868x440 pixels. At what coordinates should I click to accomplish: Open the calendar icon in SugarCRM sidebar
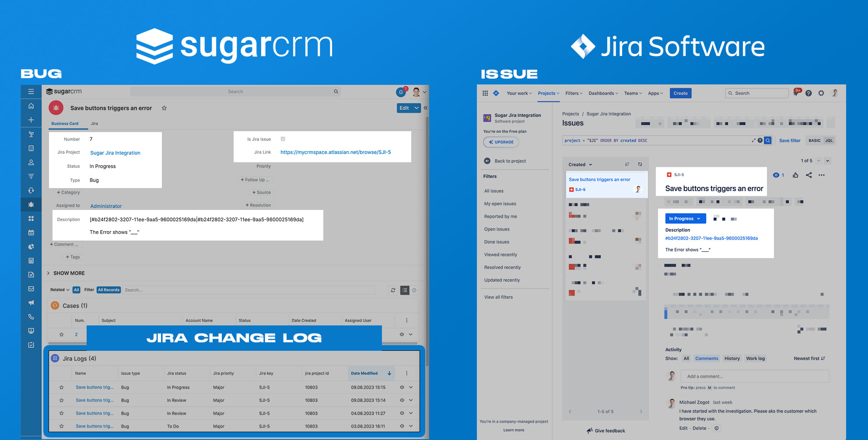pyautogui.click(x=31, y=233)
